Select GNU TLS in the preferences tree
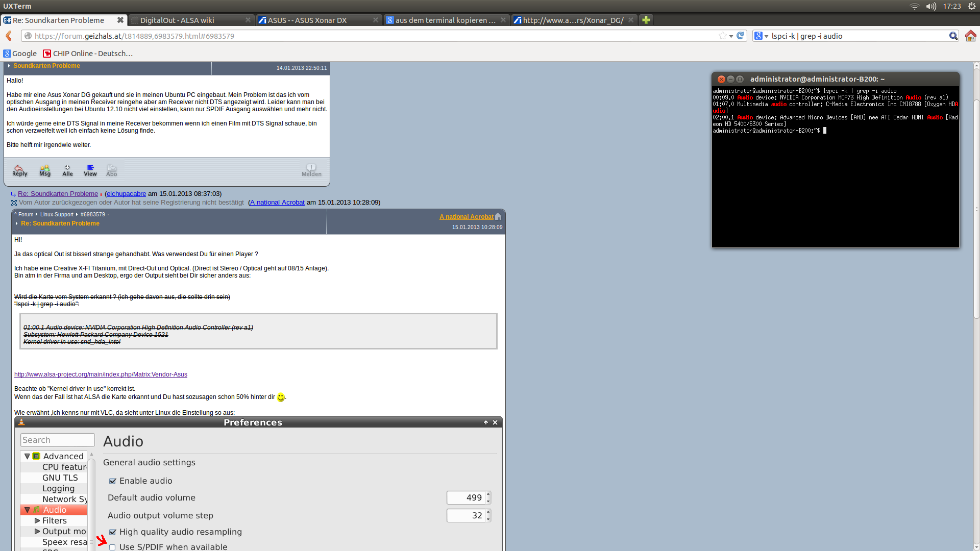 (60, 478)
